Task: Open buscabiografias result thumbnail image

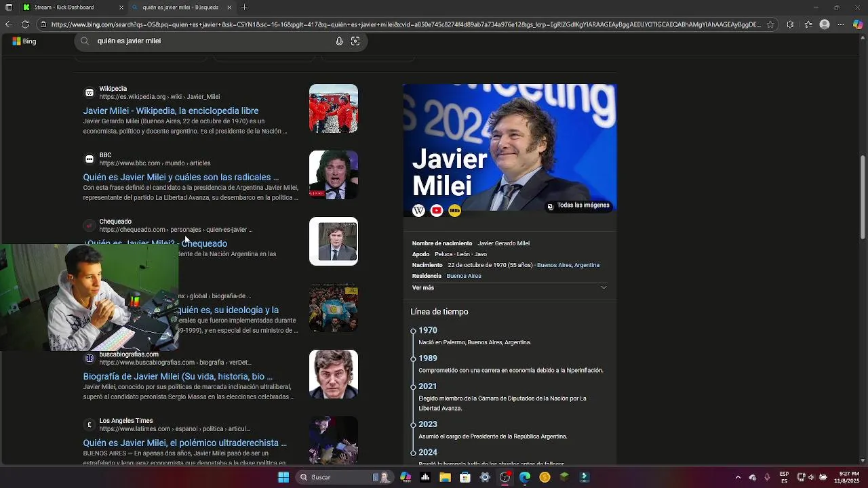Action: click(x=334, y=374)
